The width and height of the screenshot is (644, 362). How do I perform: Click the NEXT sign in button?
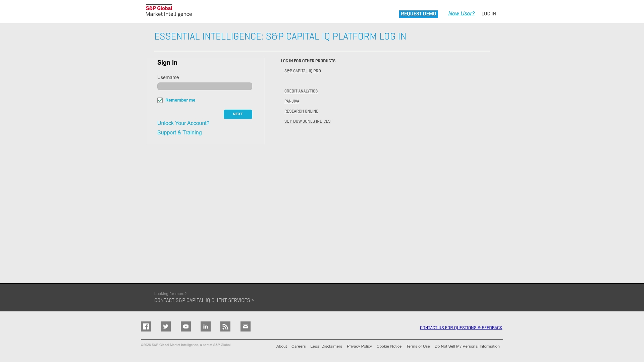[238, 114]
